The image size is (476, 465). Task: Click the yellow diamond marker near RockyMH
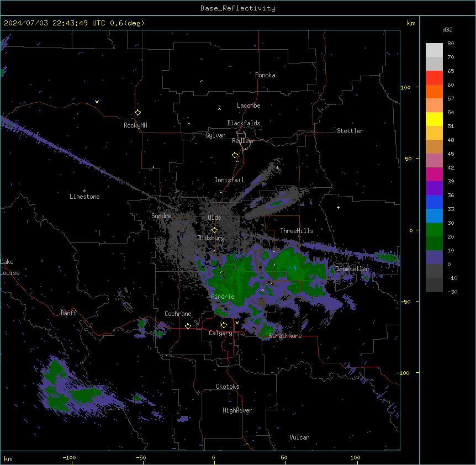point(138,113)
